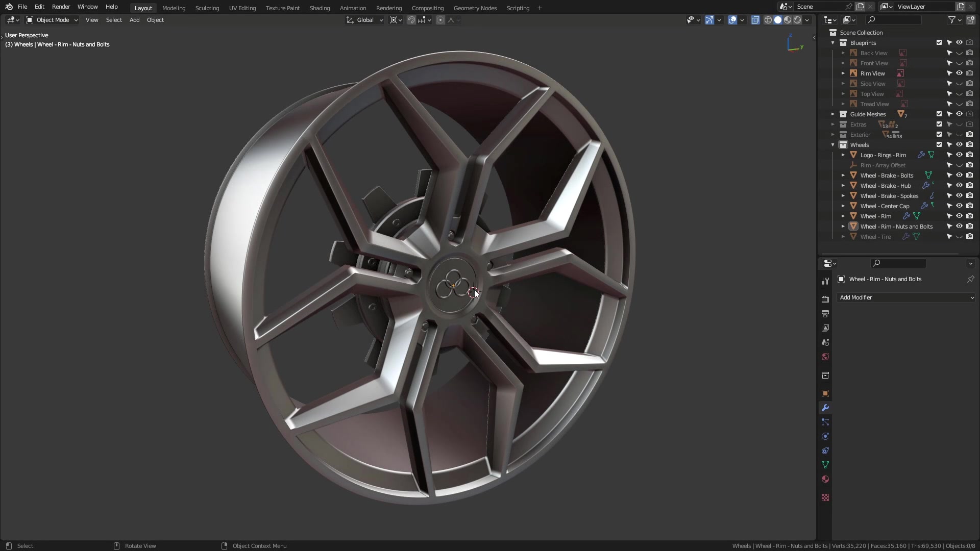Toggle the snap magnet in the viewport header
The width and height of the screenshot is (980, 551).
pos(411,20)
